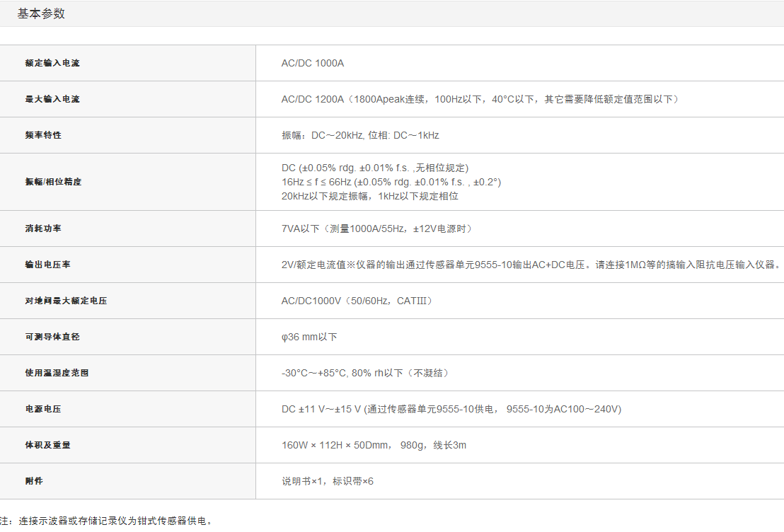The width and height of the screenshot is (784, 532).
Task: Click the 基本参数 section header
Action: tap(41, 13)
